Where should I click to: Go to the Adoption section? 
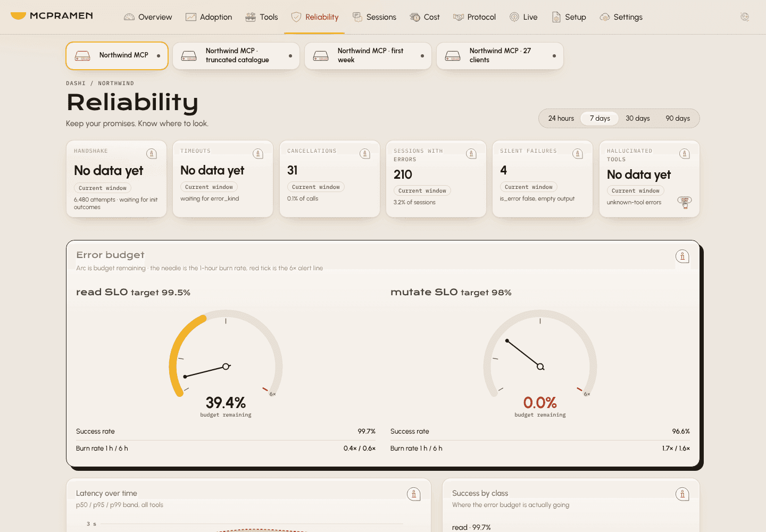point(209,17)
